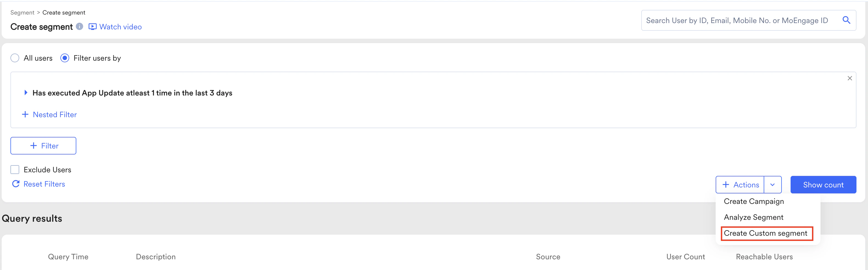This screenshot has height=270, width=868.
Task: Click the Show count button
Action: tap(823, 184)
